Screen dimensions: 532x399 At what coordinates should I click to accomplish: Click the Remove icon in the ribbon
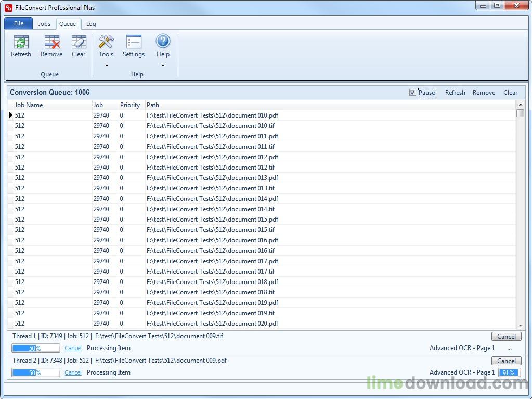(x=51, y=42)
